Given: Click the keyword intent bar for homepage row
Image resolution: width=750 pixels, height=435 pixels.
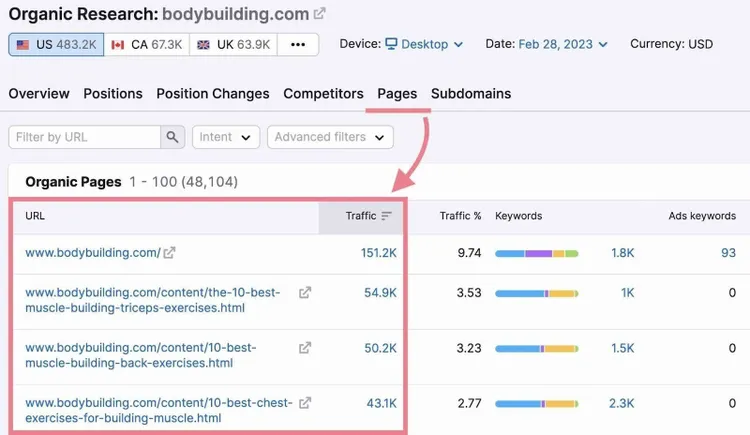Looking at the screenshot, I should click(x=537, y=253).
